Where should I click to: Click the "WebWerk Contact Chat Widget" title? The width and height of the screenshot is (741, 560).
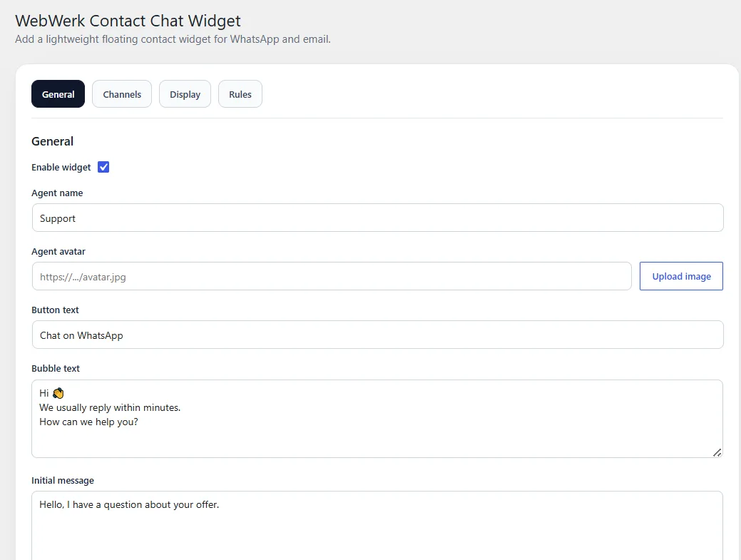(x=128, y=21)
